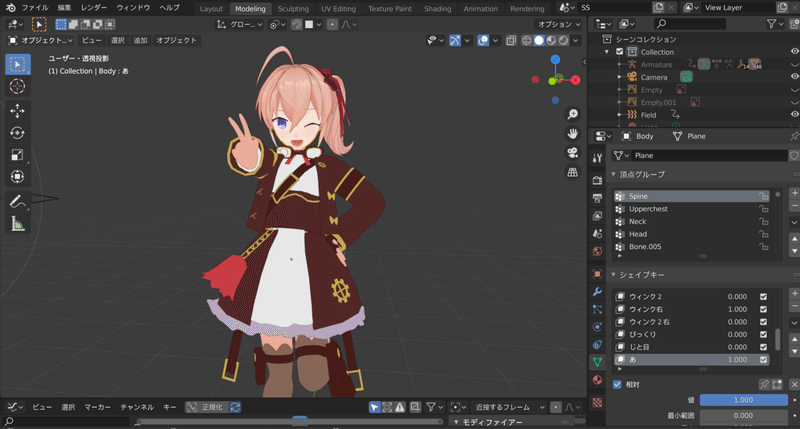
Task: Toggle X-ray display icon
Action: coord(511,40)
